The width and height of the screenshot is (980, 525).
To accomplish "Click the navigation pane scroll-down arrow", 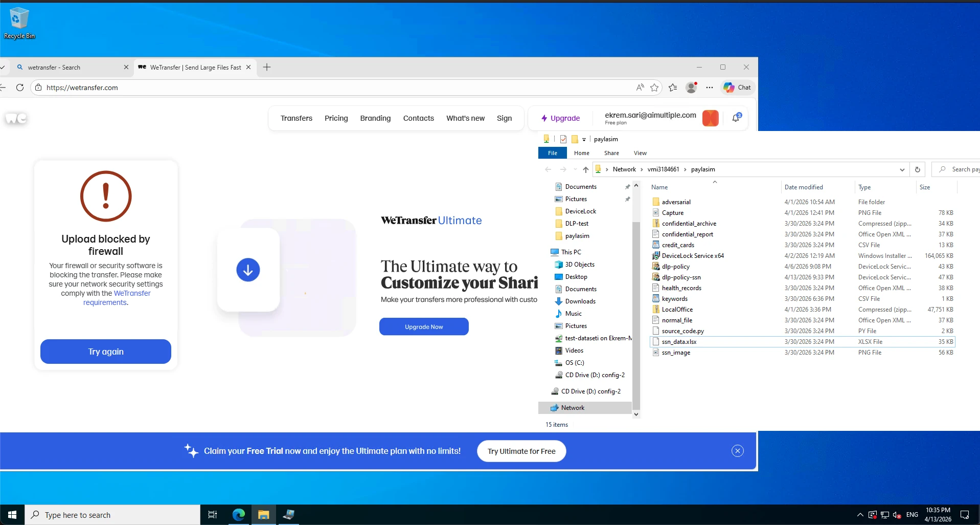I will [x=636, y=414].
